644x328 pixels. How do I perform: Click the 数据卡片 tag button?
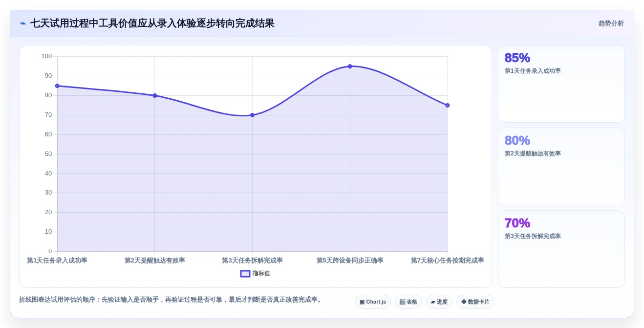point(475,302)
